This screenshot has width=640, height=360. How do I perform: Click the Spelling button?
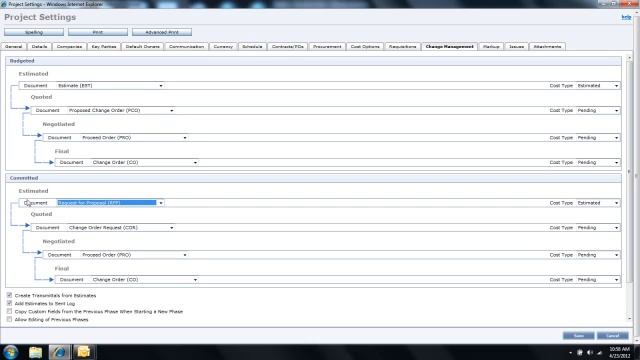[34, 32]
